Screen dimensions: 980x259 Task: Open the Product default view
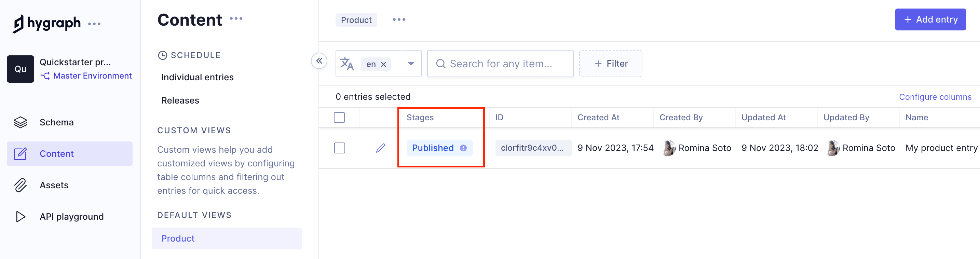point(178,238)
